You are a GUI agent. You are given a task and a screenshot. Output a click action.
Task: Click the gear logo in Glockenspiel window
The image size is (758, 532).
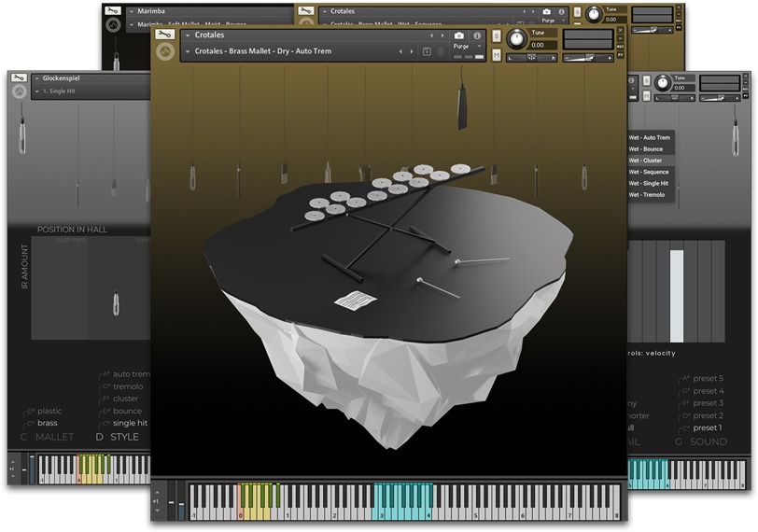(x=19, y=91)
